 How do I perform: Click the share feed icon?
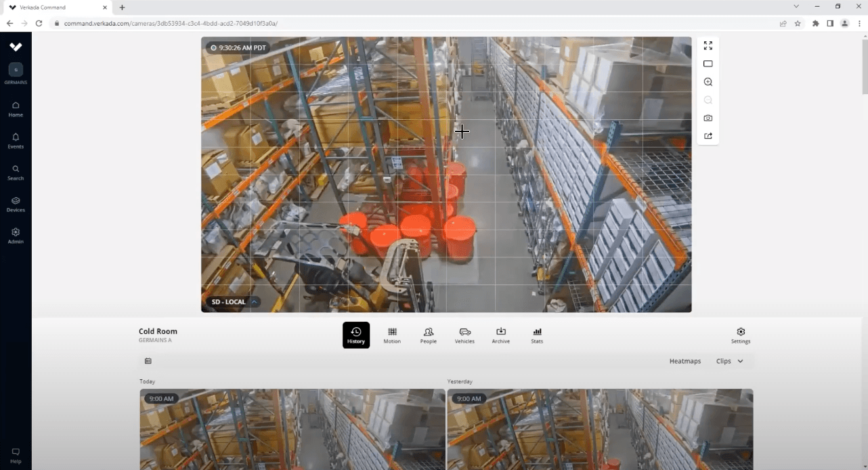click(708, 136)
